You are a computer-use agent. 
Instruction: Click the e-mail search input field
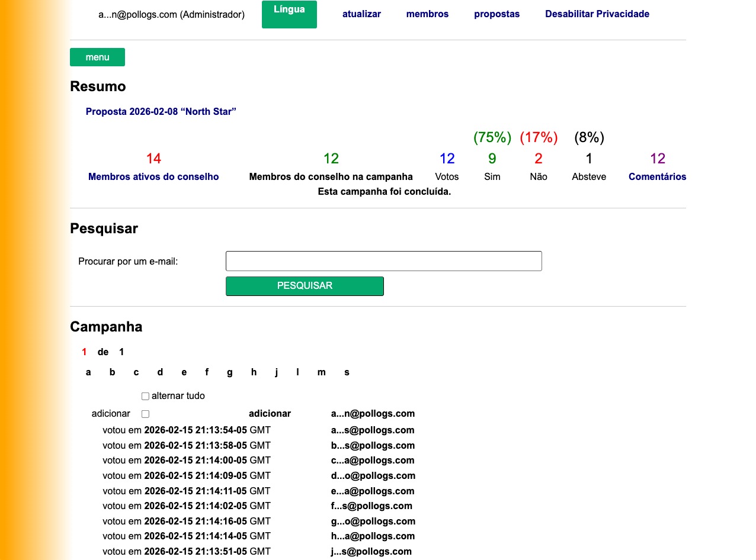tap(383, 261)
